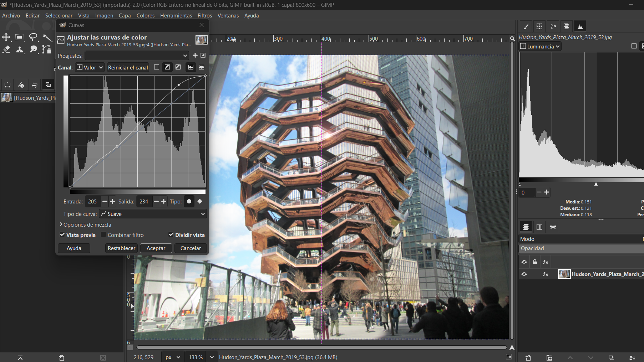Create a new layer from layers panel
Viewport: 644px width, 362px height.
pyautogui.click(x=528, y=357)
